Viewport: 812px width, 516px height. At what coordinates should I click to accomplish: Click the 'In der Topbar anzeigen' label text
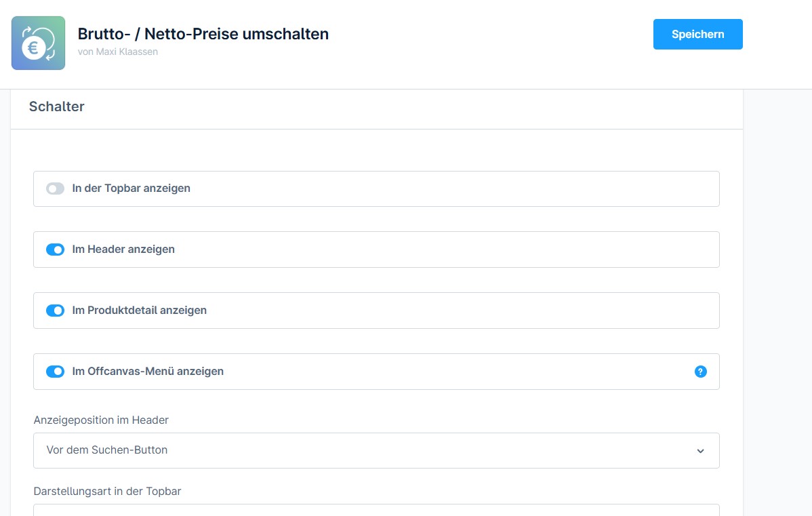[x=131, y=188]
